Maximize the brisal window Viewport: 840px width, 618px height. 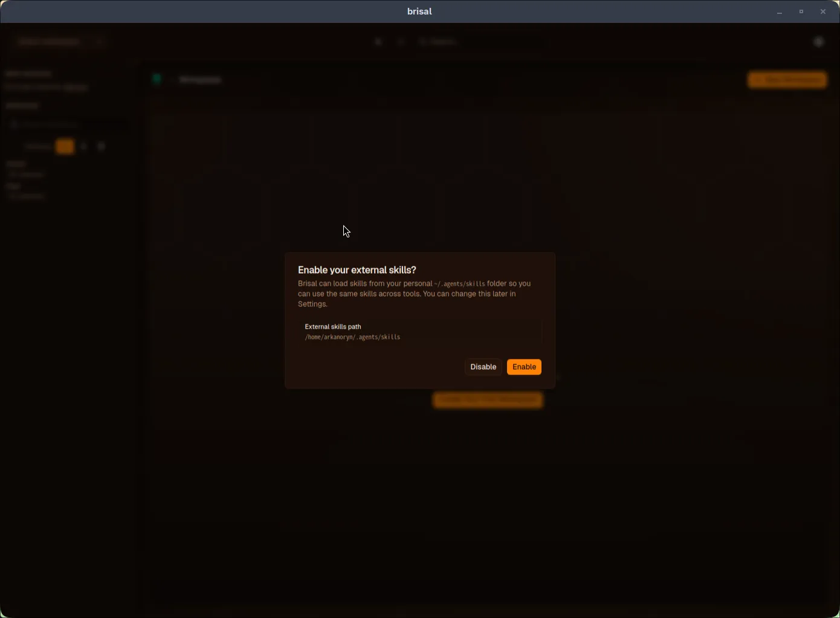801,11
